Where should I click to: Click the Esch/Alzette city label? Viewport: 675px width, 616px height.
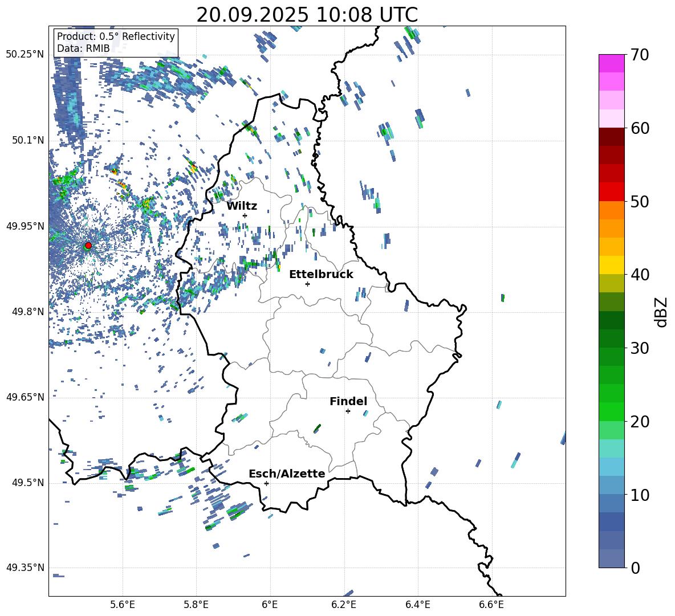pos(287,474)
